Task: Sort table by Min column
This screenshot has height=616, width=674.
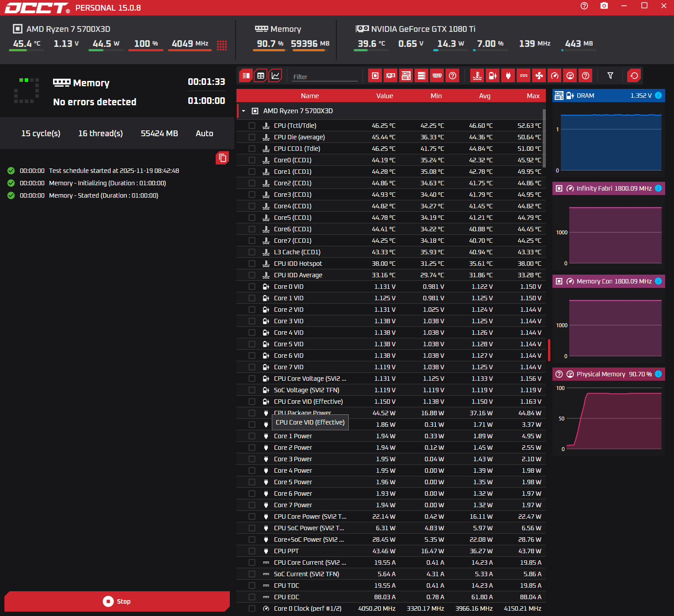Action: 436,96
